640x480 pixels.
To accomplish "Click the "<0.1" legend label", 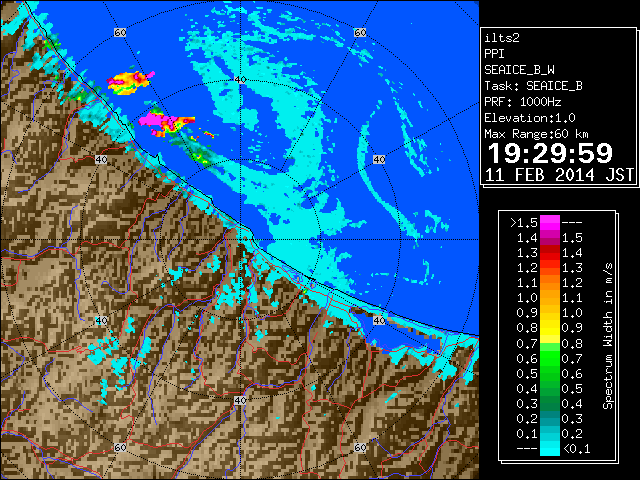I will (576, 449).
